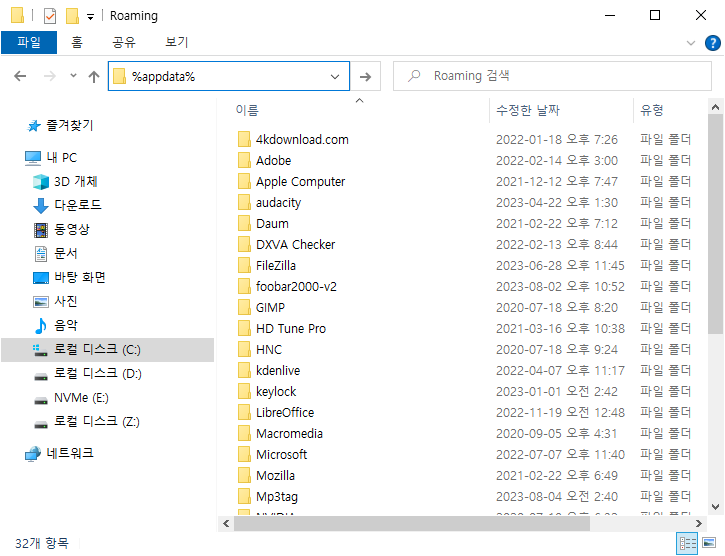Select the Mp3tag folder name
725x556 pixels.
click(277, 497)
